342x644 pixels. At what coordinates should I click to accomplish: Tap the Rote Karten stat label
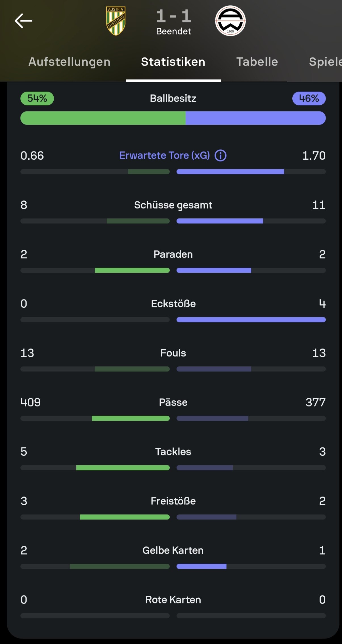(x=173, y=599)
